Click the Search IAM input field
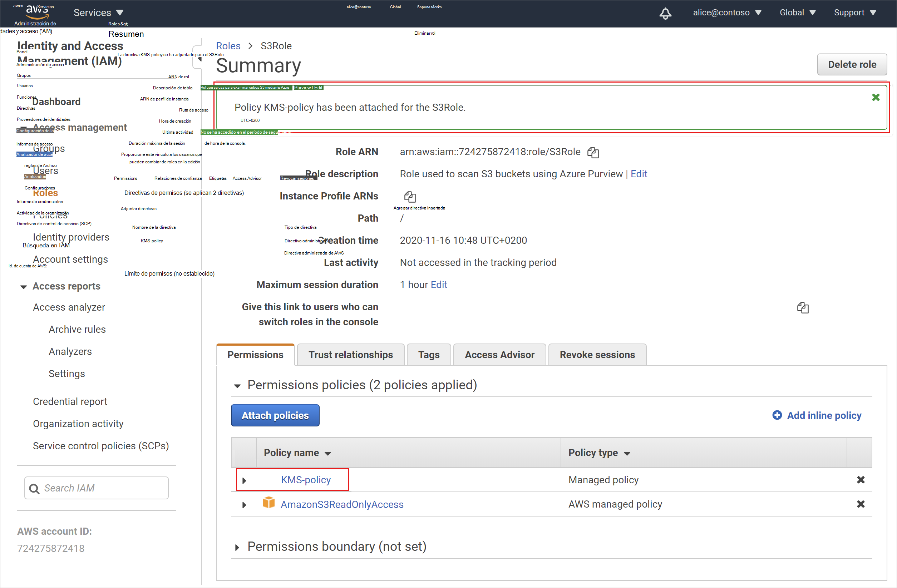The image size is (897, 588). tap(97, 488)
